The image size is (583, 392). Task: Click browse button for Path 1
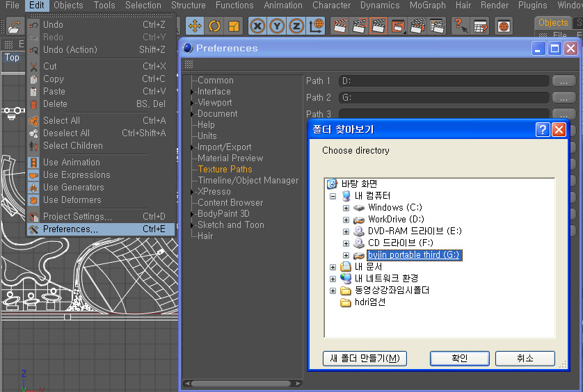click(x=564, y=81)
